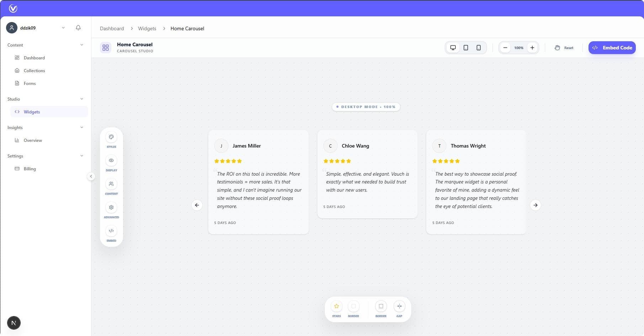Select the Display panel icon
This screenshot has height=336, width=644.
pyautogui.click(x=111, y=160)
